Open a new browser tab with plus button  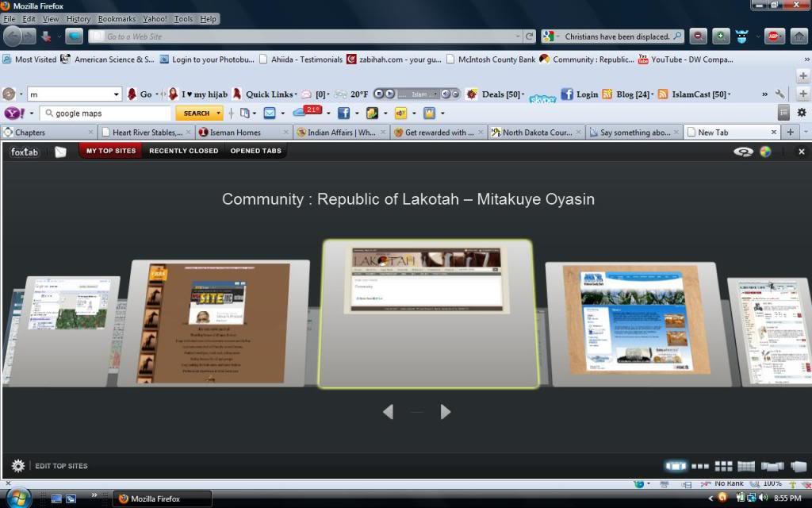pyautogui.click(x=791, y=133)
